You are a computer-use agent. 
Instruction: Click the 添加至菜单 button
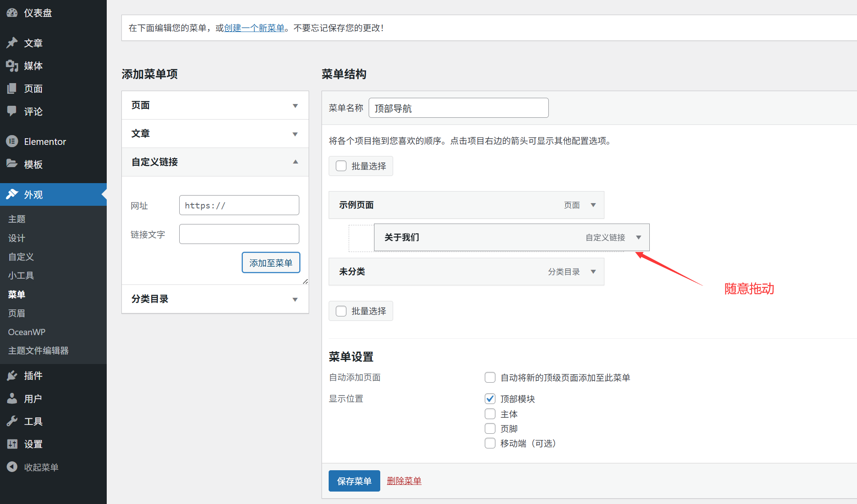pyautogui.click(x=271, y=263)
